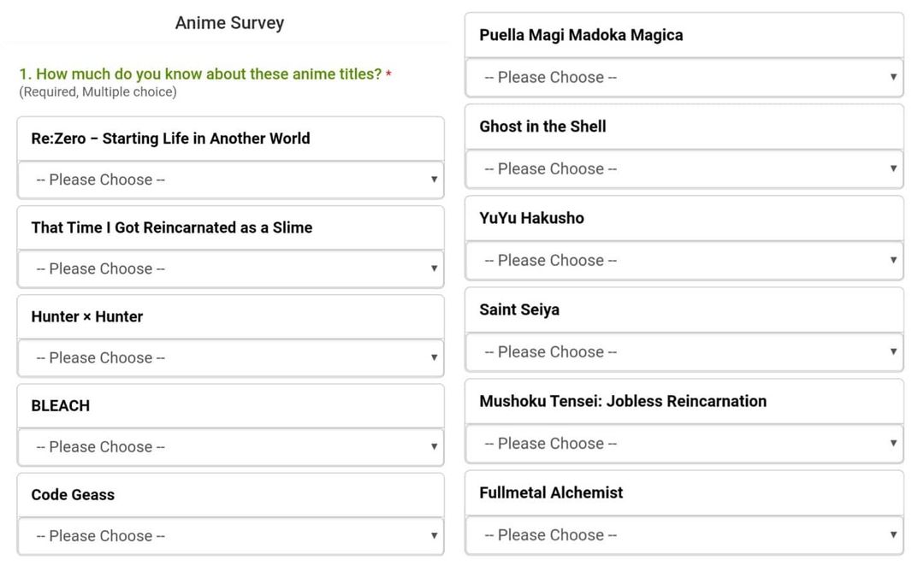The height and width of the screenshot is (566, 924).
Task: Click the red required asterisk
Action: click(x=388, y=74)
